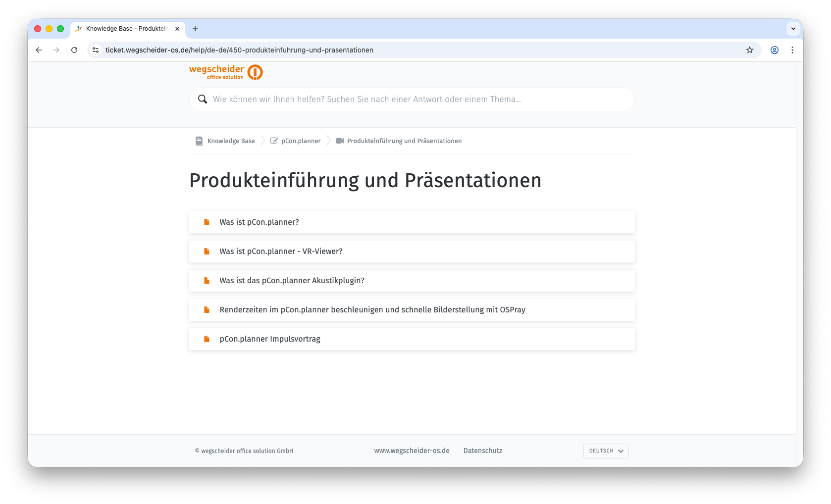The image size is (831, 504).
Task: Open a new browser tab
Action: 195,29
